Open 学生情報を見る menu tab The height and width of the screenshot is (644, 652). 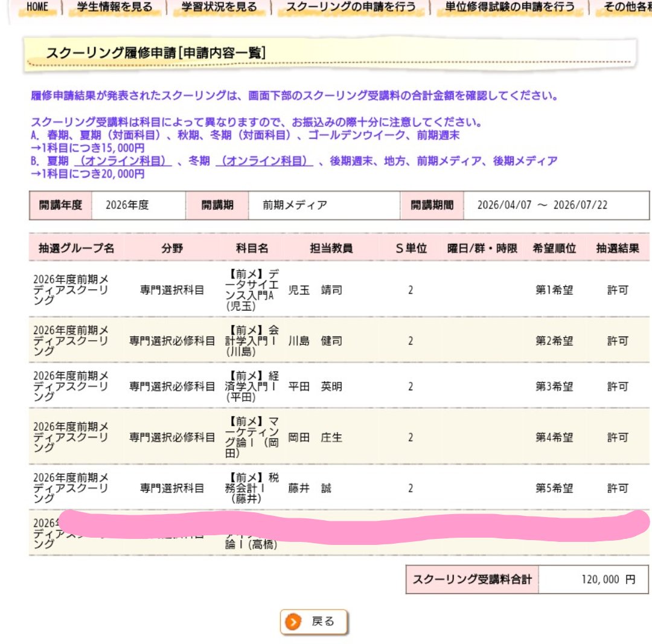click(x=114, y=7)
